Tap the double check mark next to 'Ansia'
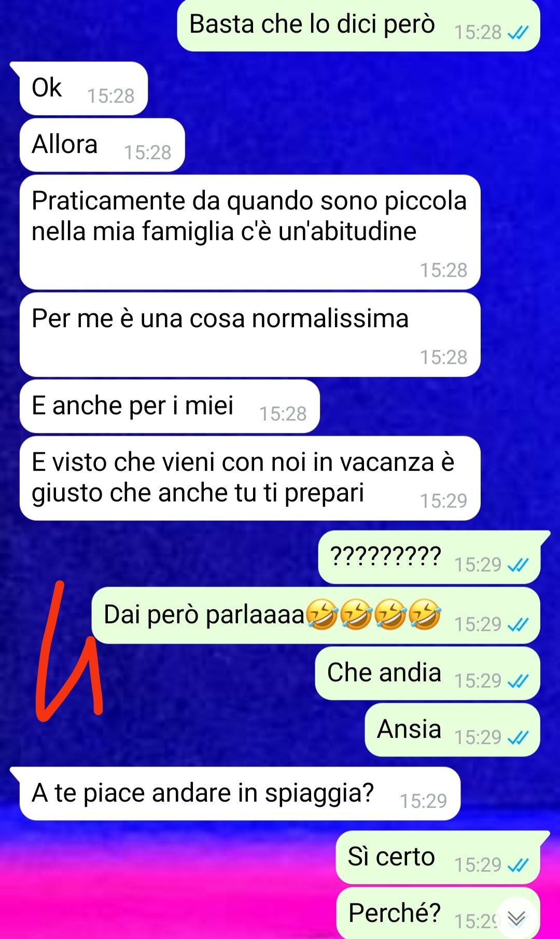560x939 pixels. [518, 737]
